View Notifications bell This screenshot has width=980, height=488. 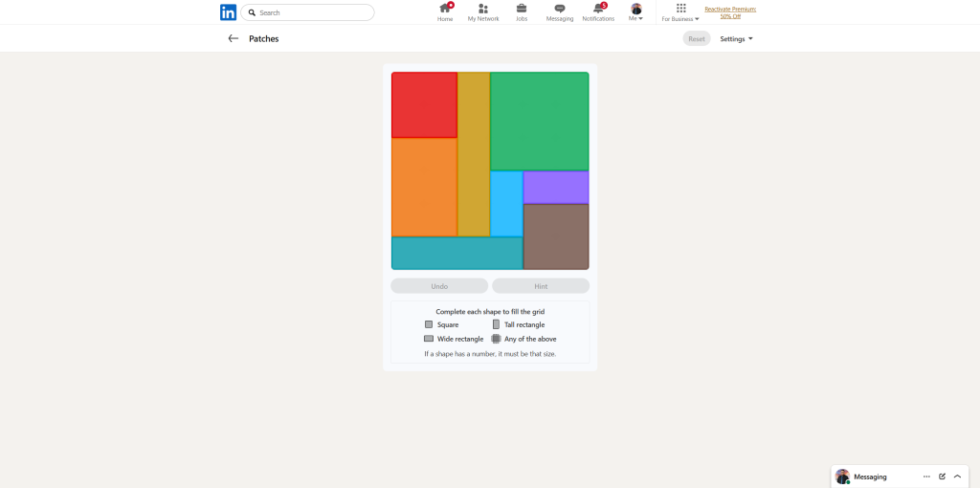pyautogui.click(x=598, y=12)
